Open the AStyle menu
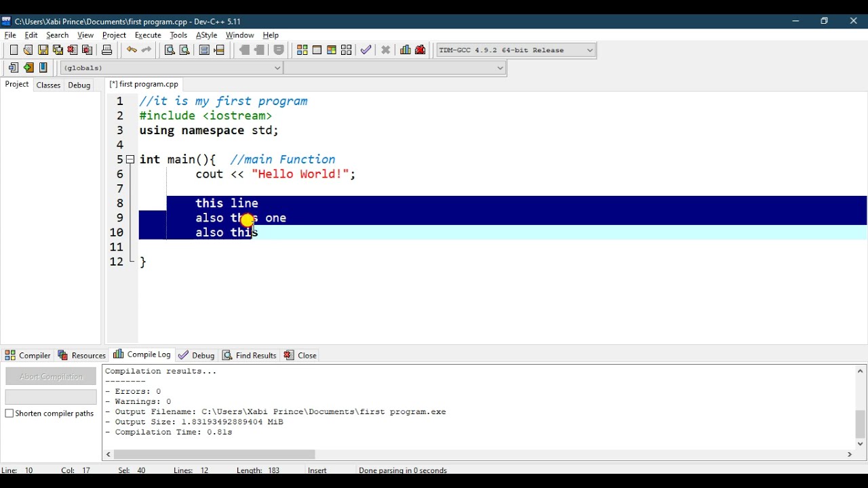Screen dimensions: 868x488 click(206, 35)
